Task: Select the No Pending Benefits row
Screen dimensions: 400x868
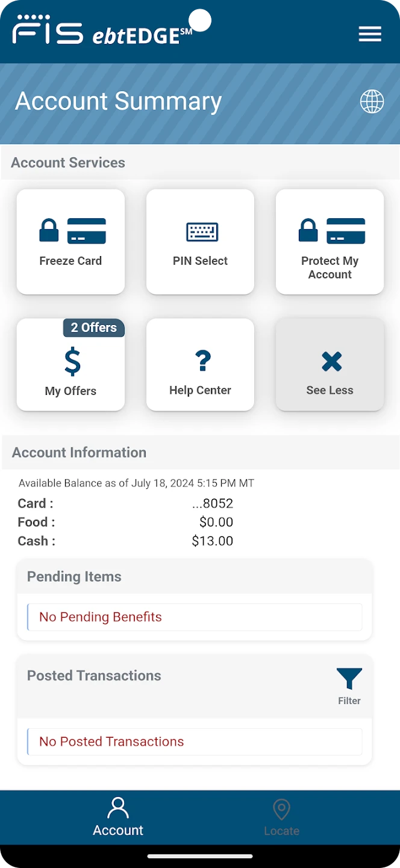Action: click(195, 617)
